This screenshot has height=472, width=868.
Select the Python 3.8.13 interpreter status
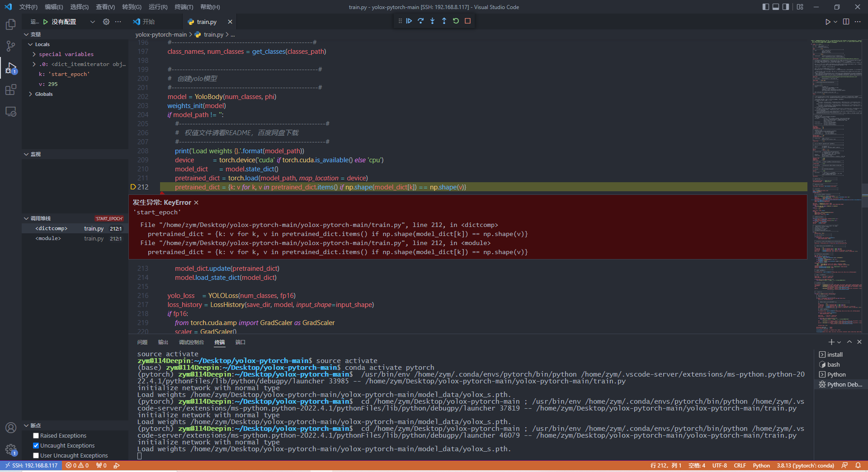coord(806,466)
